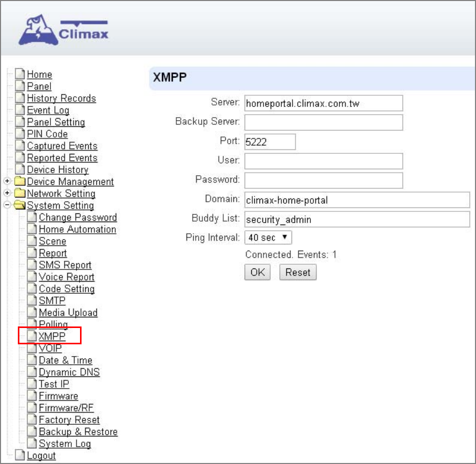Open the SMS Report page
Viewport: 476px width, 464px height.
click(x=65, y=265)
